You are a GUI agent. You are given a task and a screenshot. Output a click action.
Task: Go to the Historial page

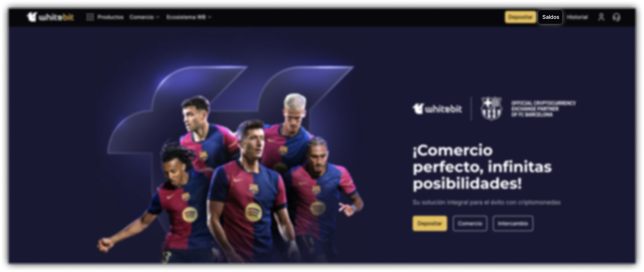pyautogui.click(x=577, y=17)
